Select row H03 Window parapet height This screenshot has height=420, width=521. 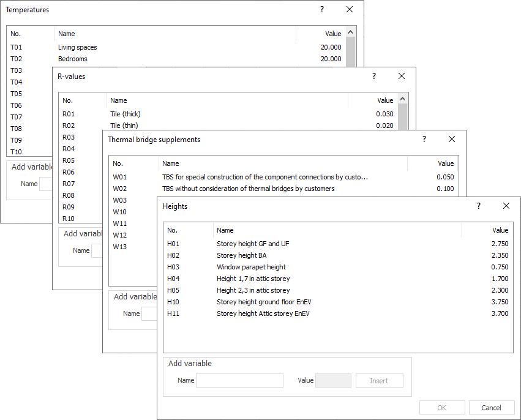337,267
